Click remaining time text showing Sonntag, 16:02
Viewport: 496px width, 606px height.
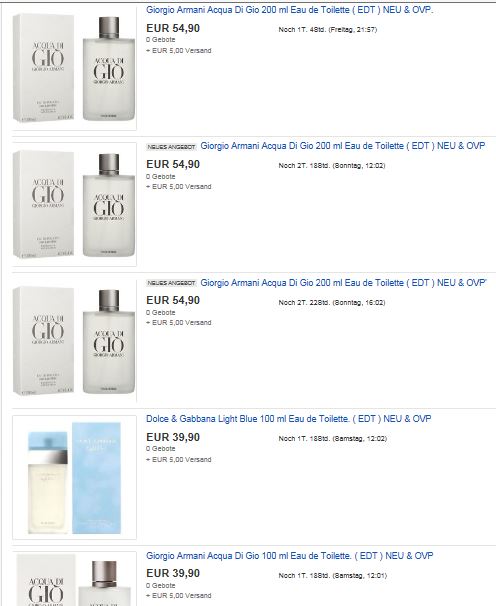tap(332, 303)
